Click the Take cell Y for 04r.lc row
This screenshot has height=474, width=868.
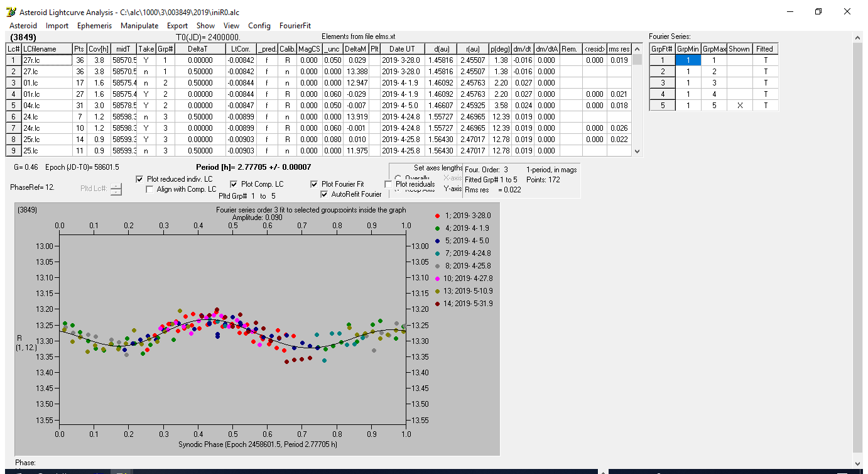tap(146, 105)
